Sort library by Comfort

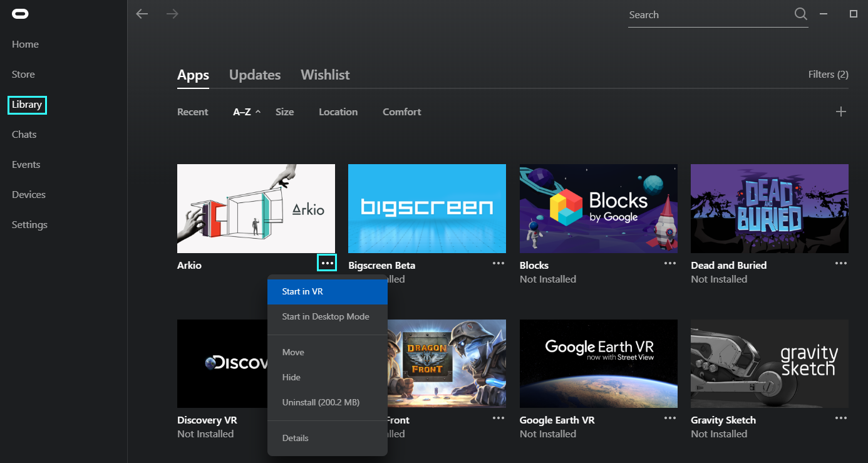(402, 112)
